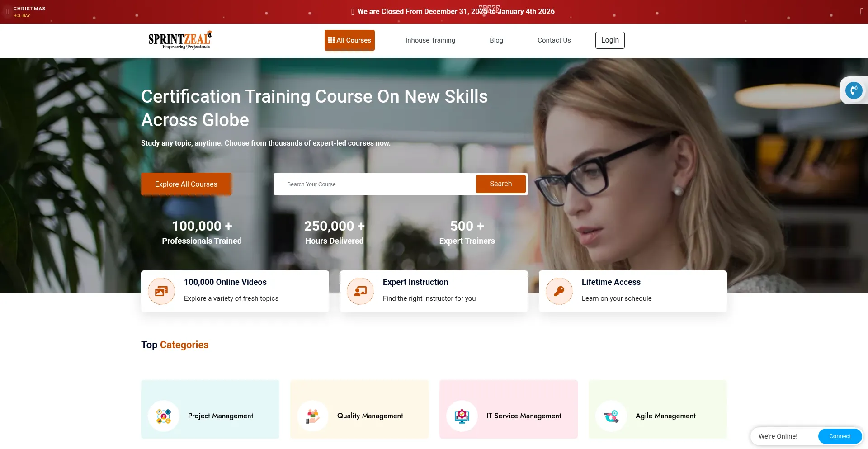Click the IT Service Management icon

462,416
